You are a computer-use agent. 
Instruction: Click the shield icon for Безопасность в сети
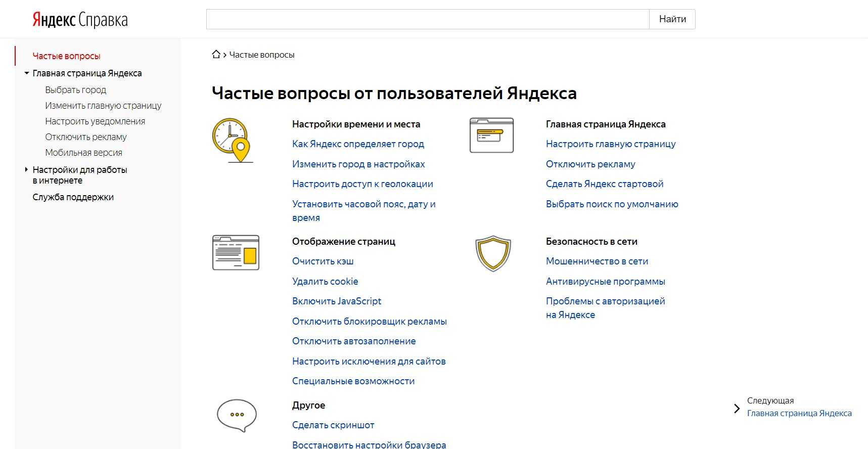pyautogui.click(x=493, y=253)
